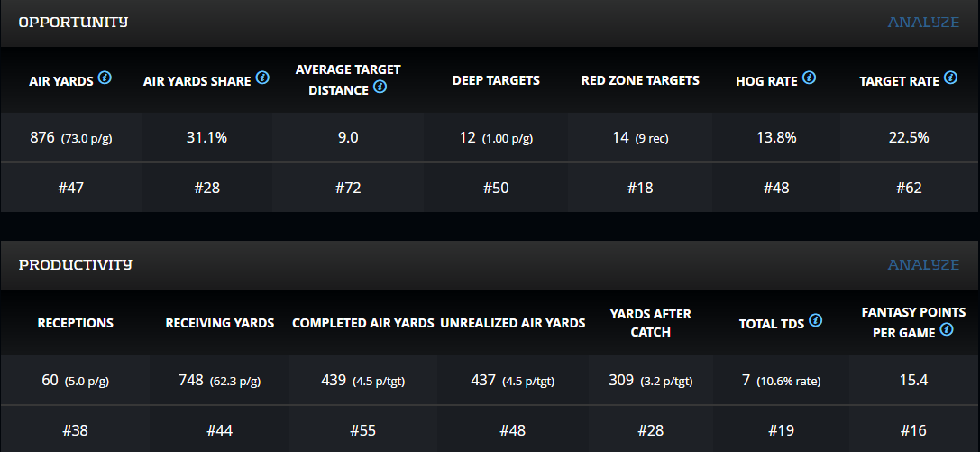980x452 pixels.
Task: Select the Yards After Catch header
Action: 650,323
